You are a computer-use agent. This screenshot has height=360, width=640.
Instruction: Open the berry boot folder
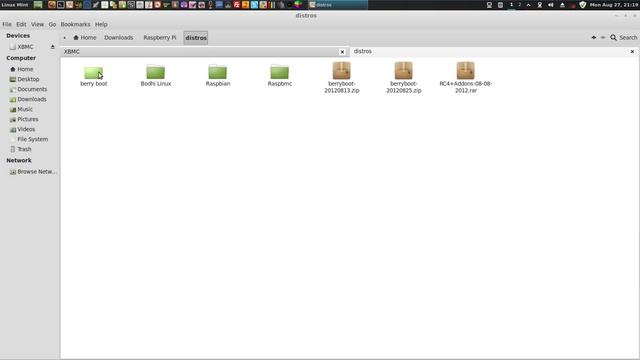pyautogui.click(x=93, y=76)
